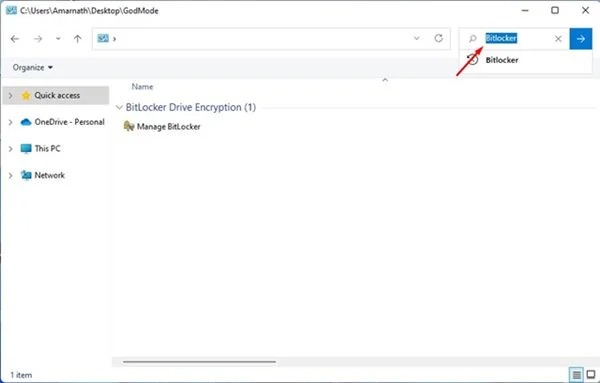Switch to details view layout

(576, 374)
